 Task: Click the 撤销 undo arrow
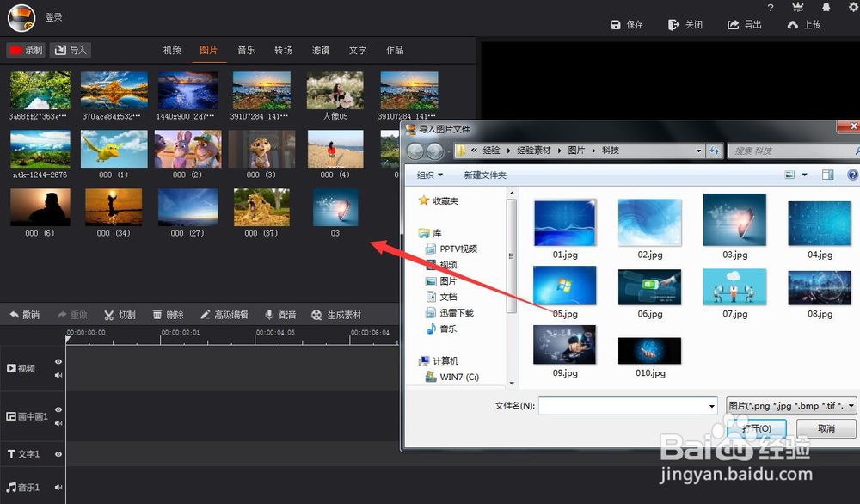[15, 314]
